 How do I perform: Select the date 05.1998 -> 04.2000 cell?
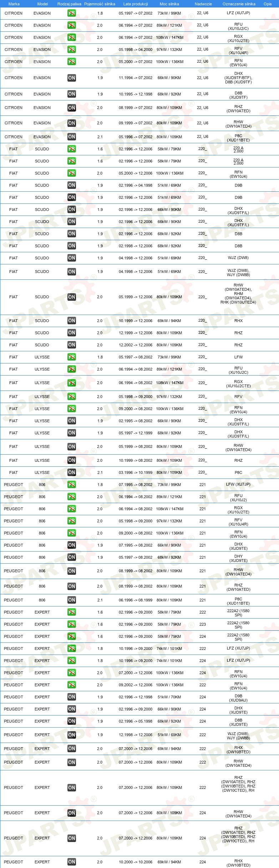[136, 50]
